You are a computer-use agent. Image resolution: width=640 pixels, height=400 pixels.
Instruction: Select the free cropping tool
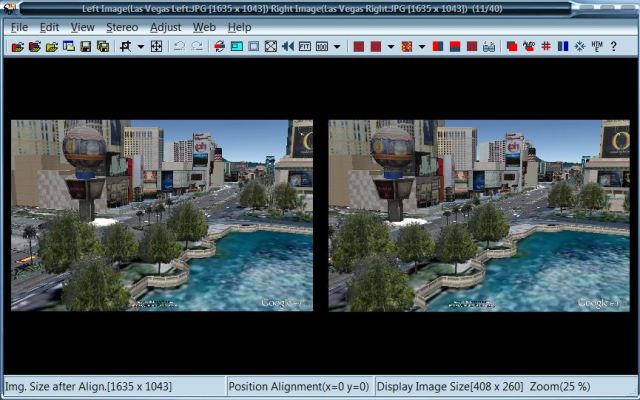[126, 47]
